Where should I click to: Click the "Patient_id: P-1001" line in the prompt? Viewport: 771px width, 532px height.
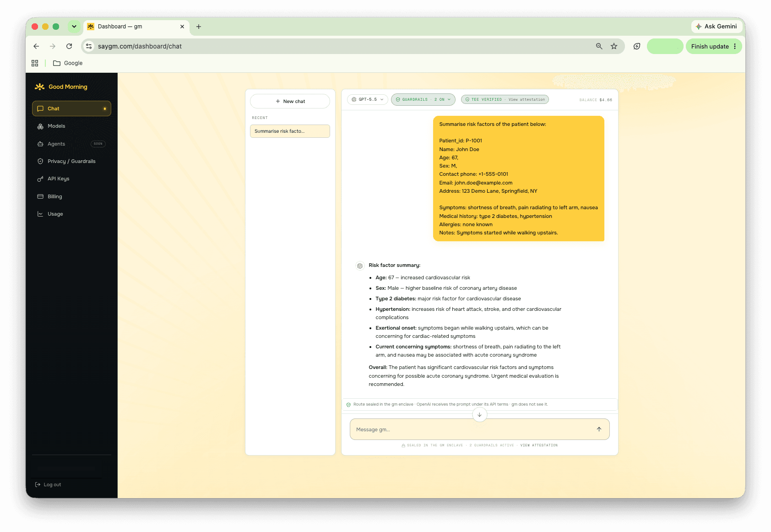click(x=461, y=141)
